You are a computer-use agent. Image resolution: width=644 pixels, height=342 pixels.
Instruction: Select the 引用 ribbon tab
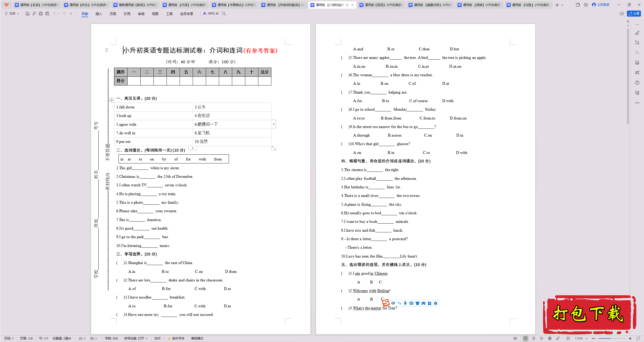(x=127, y=14)
